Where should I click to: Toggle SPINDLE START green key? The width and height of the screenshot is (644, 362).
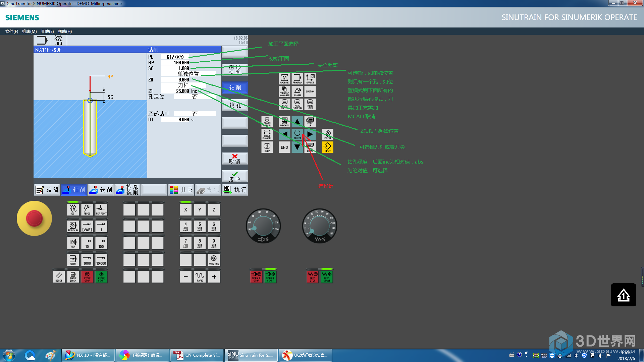click(270, 277)
